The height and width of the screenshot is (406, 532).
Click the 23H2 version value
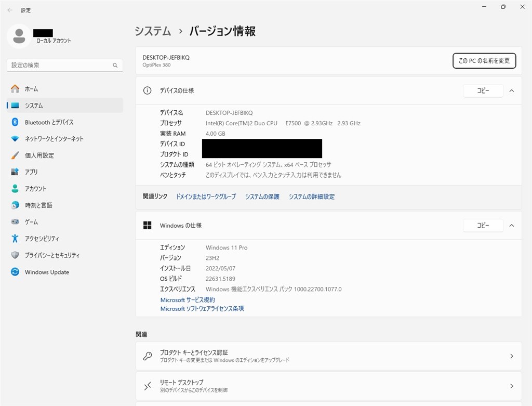coord(212,258)
